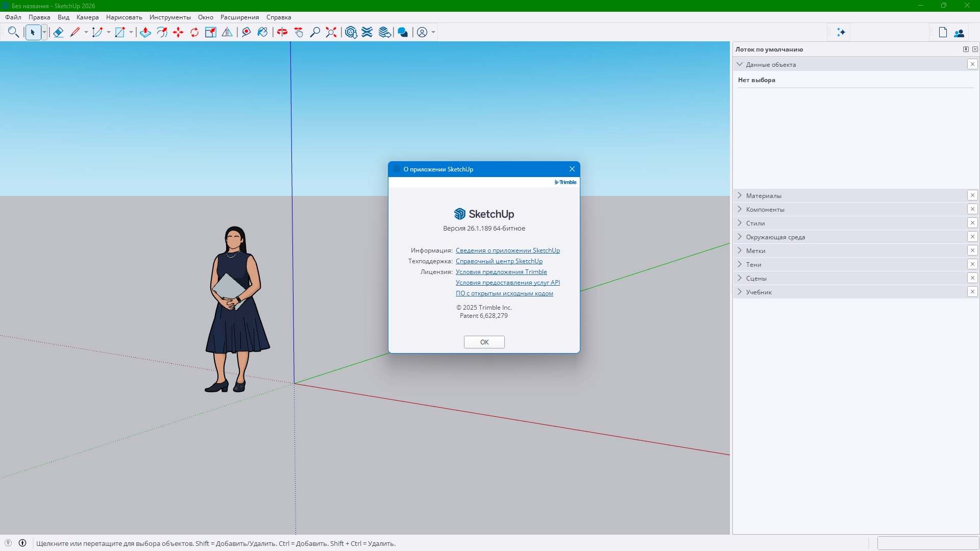Open the account profile dropdown arrow

(433, 33)
